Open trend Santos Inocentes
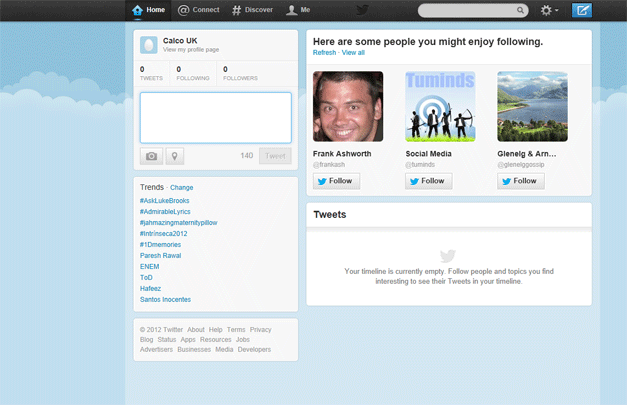The height and width of the screenshot is (405, 627). [x=165, y=299]
